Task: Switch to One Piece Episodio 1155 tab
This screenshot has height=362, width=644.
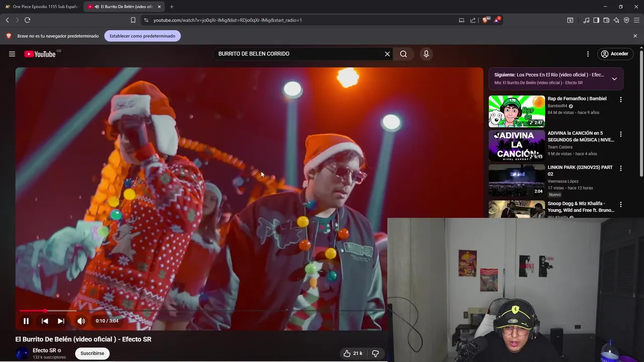Action: [42, 7]
